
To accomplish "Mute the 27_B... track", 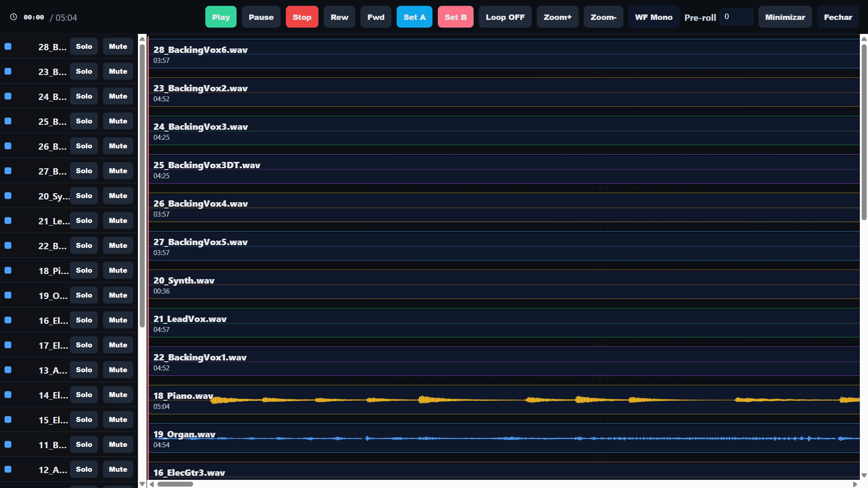I will pos(118,171).
